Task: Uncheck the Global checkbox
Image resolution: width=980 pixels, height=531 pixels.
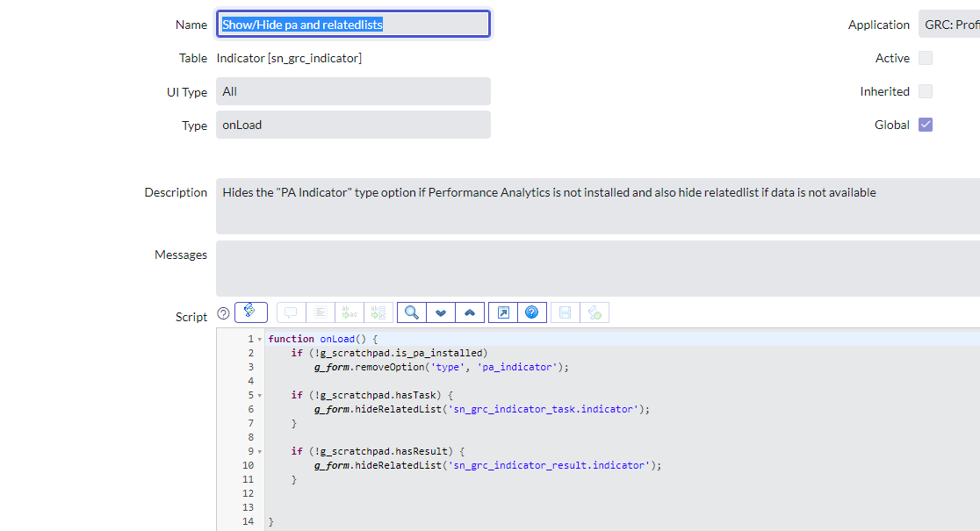Action: [x=926, y=125]
